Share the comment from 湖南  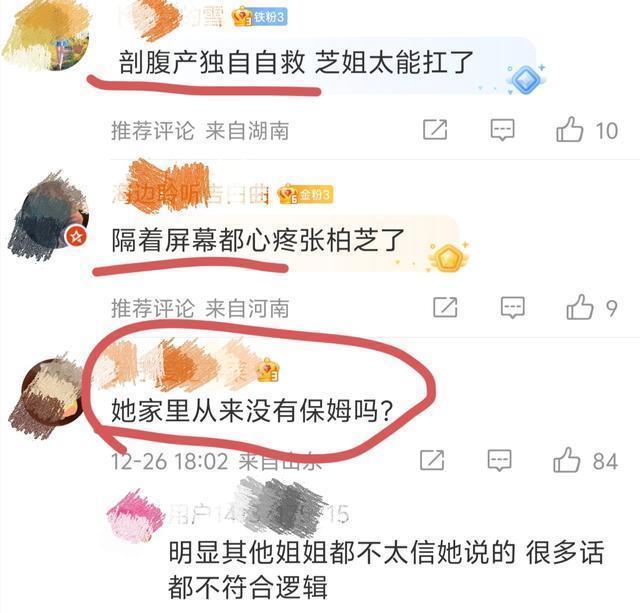click(435, 130)
